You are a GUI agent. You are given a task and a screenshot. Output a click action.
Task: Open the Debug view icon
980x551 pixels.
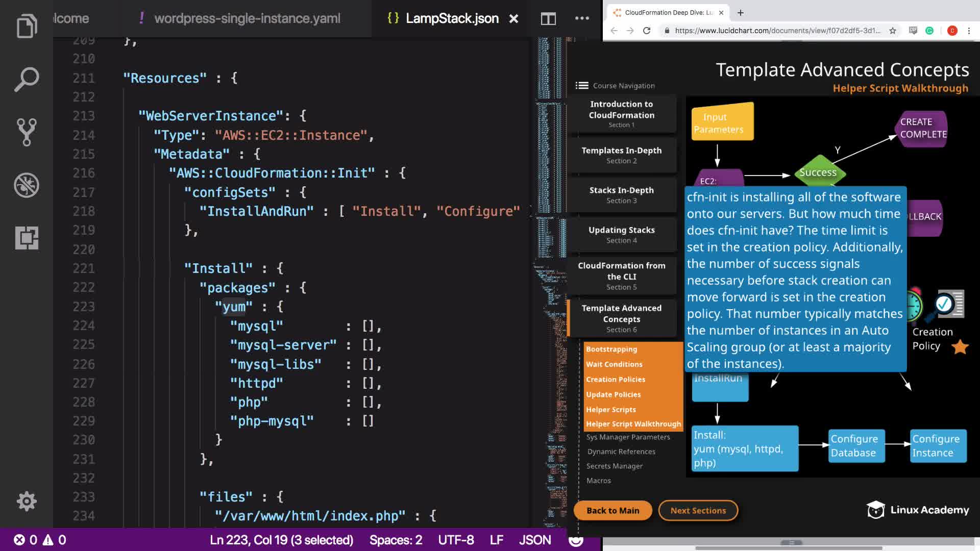pos(27,185)
